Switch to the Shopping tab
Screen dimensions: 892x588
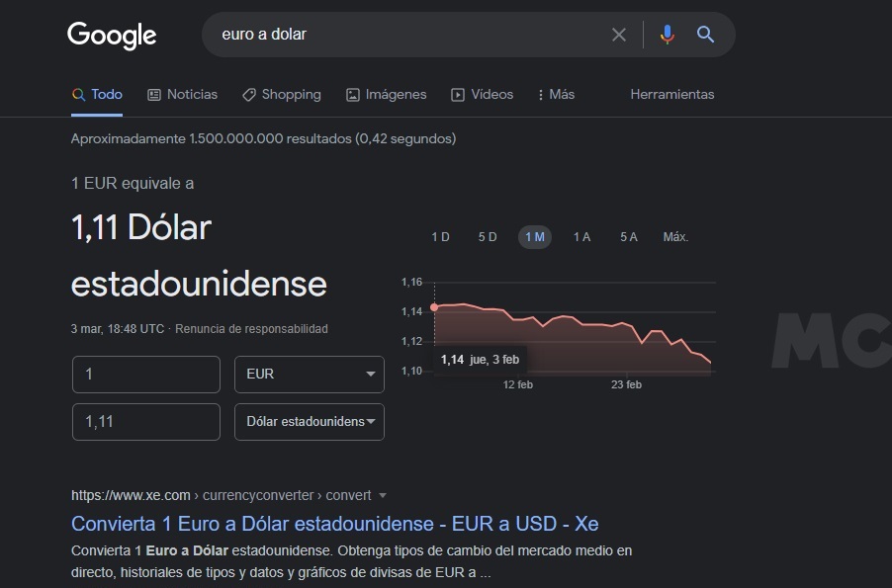click(x=282, y=95)
